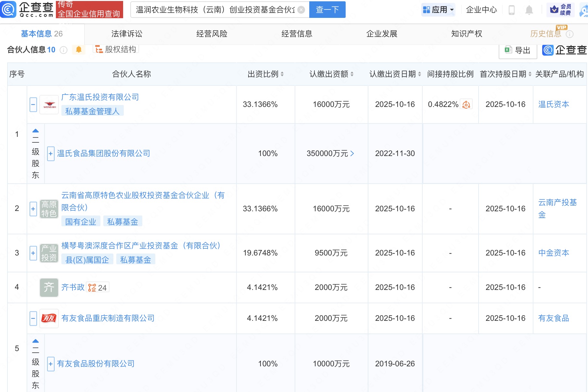Switch to the 法律诉讼 tab
The width and height of the screenshot is (588, 392).
[127, 34]
